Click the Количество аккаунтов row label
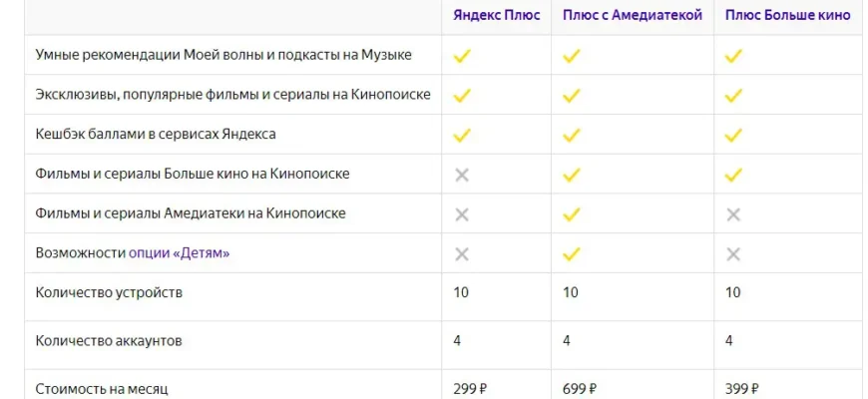The image size is (868, 399). coord(109,341)
